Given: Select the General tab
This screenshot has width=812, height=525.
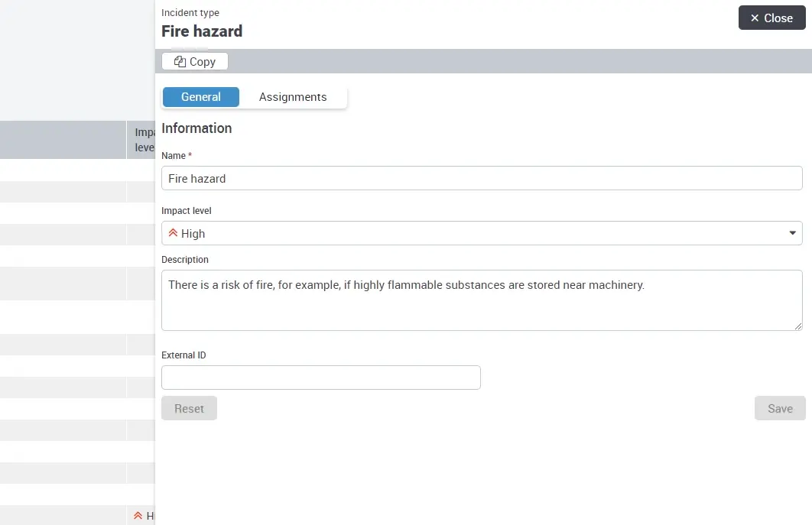Looking at the screenshot, I should [200, 96].
